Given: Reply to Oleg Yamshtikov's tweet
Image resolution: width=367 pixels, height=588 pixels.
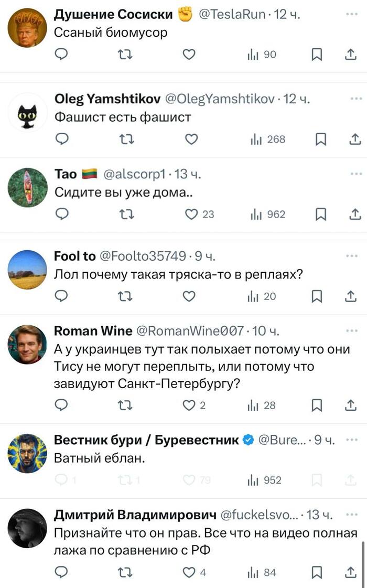Looking at the screenshot, I should tap(62, 139).
